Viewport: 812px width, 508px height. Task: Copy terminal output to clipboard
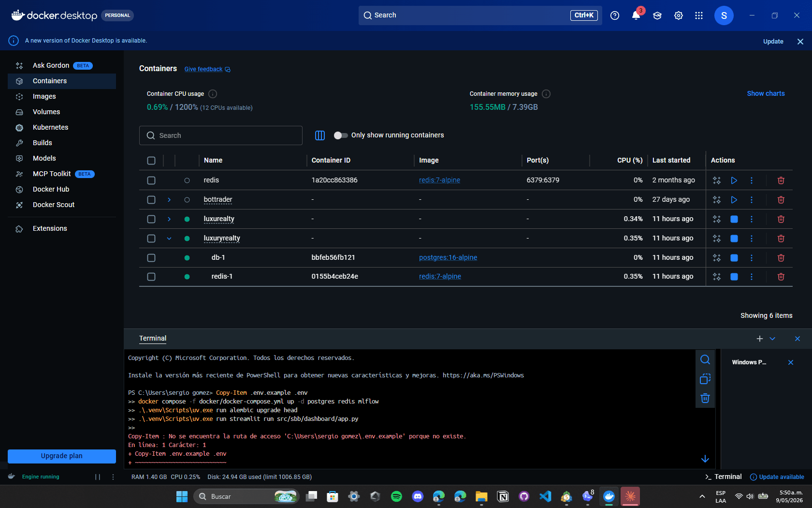coord(705,379)
